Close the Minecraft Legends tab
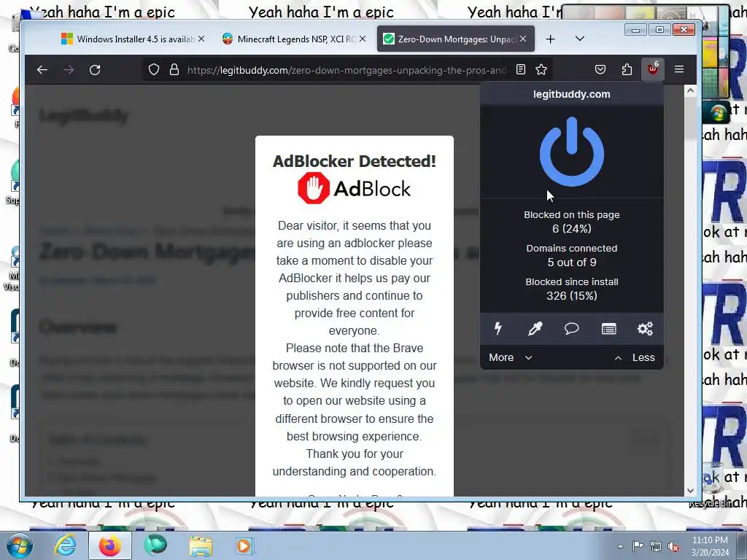Viewport: 747px width, 560px height. pos(363,39)
